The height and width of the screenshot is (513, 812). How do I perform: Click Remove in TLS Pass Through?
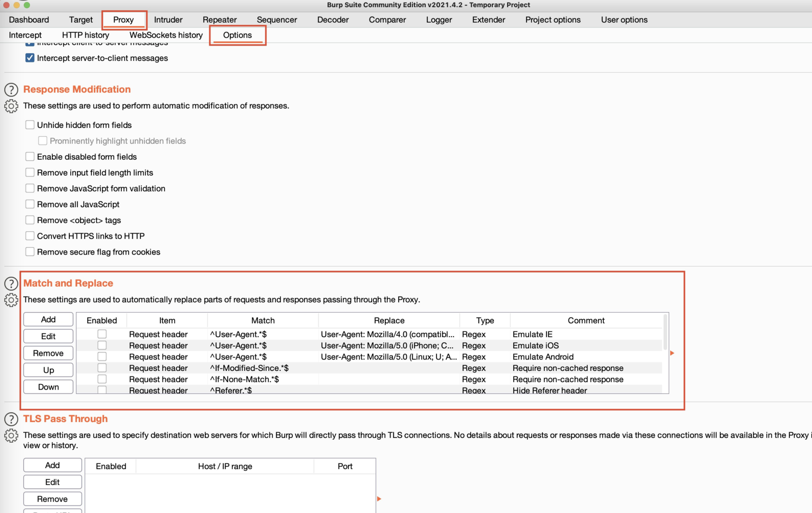point(52,499)
